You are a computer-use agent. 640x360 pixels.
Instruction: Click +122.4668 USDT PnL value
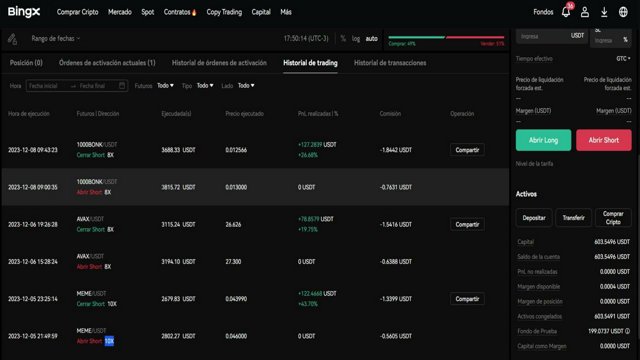tap(317, 293)
